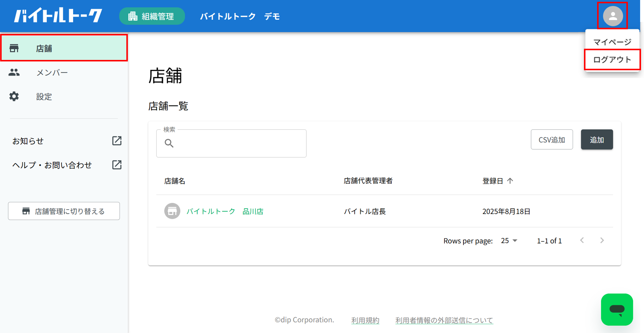Click the 品川店 store avatar icon
The image size is (644, 333).
coord(172,211)
